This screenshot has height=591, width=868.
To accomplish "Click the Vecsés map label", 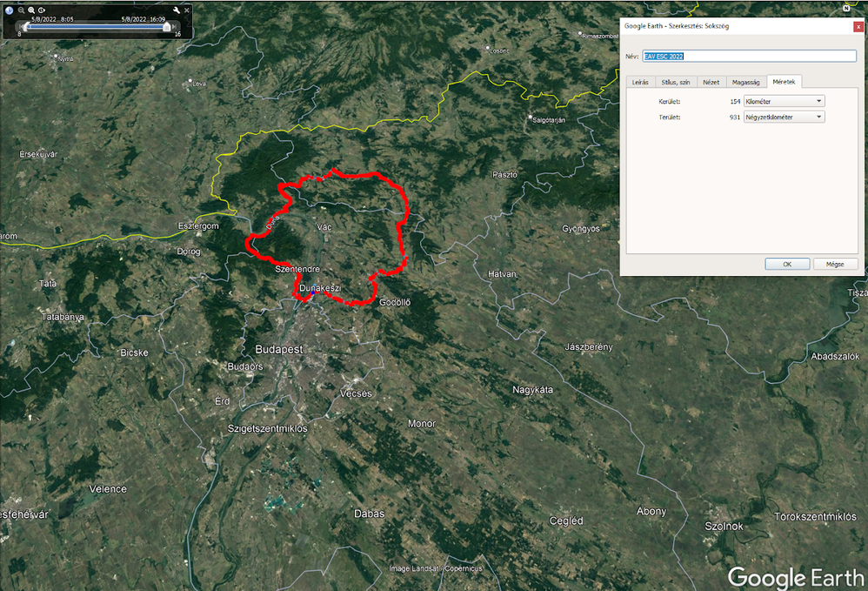I will (356, 393).
